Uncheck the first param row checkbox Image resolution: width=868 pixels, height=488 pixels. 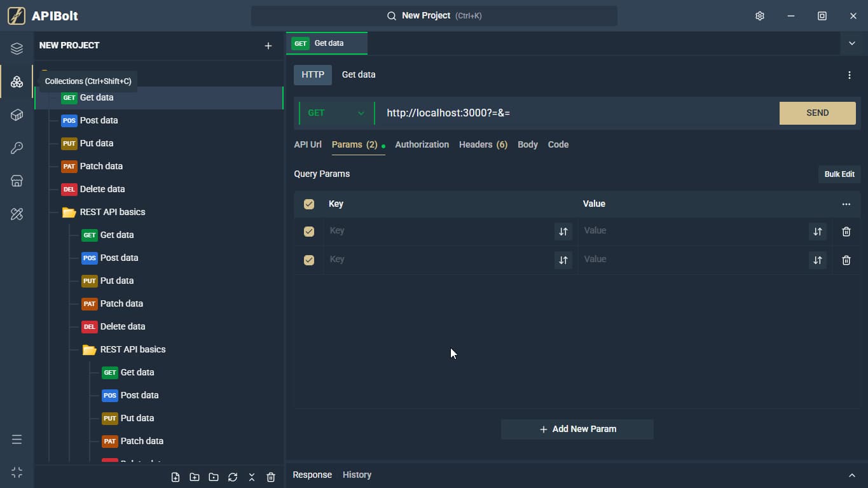pyautogui.click(x=309, y=232)
